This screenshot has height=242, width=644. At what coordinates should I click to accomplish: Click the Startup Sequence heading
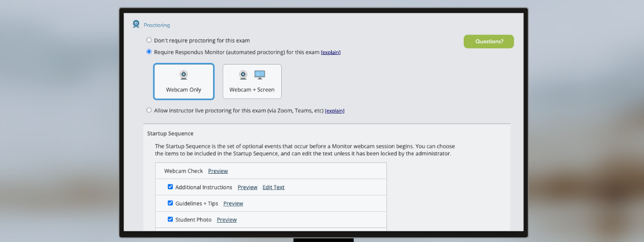(x=170, y=133)
